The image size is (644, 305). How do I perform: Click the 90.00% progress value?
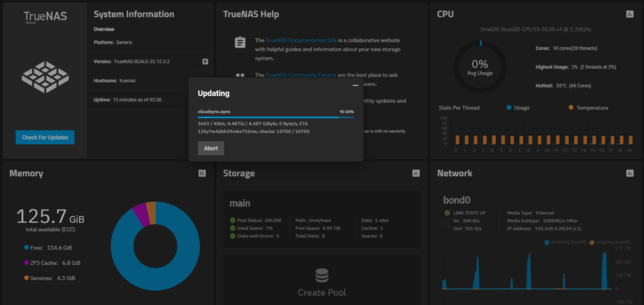coord(347,112)
